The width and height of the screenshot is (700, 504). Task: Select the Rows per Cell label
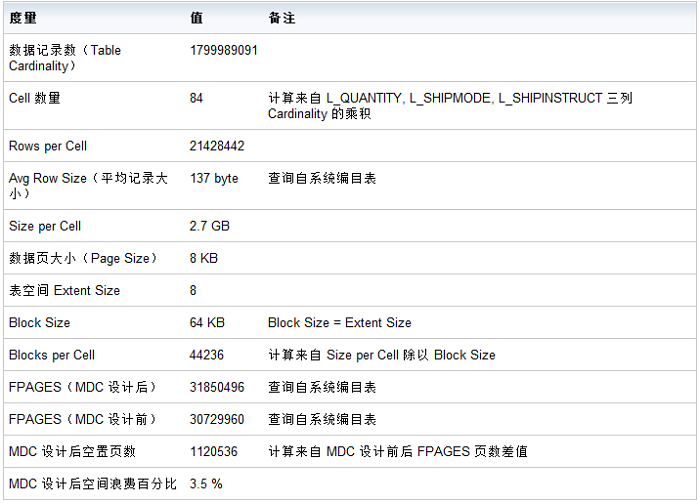tap(48, 146)
